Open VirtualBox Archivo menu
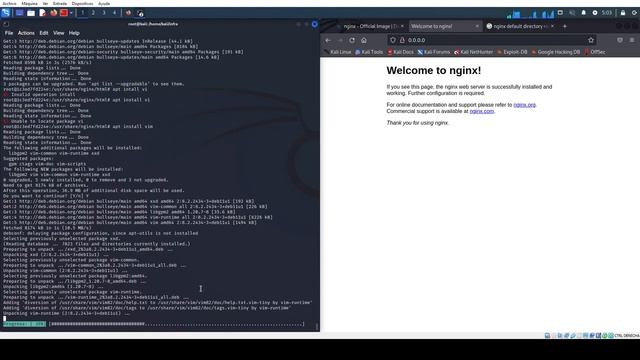This screenshot has height=360, width=640. pyautogui.click(x=9, y=3)
